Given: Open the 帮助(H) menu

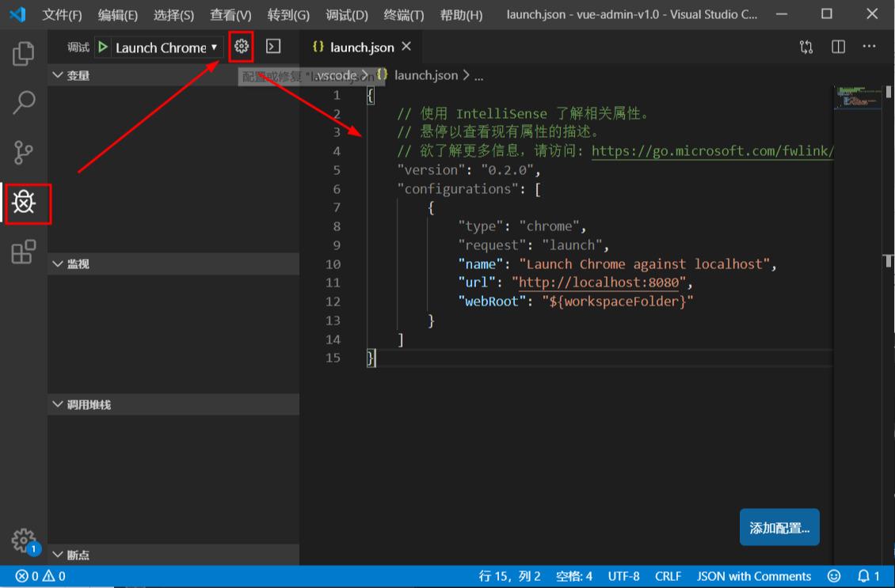Looking at the screenshot, I should (461, 15).
